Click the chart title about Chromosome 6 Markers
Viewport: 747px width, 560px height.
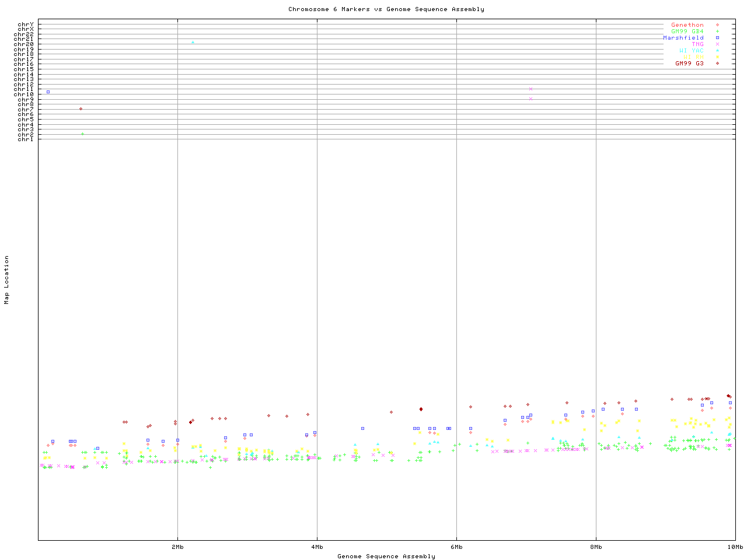click(x=386, y=9)
